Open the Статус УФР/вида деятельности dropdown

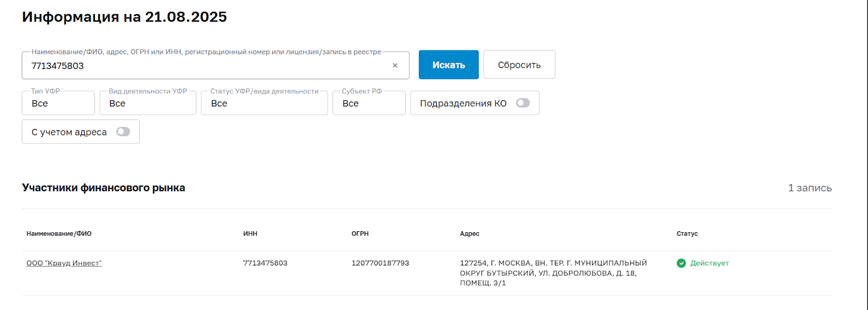[x=264, y=103]
